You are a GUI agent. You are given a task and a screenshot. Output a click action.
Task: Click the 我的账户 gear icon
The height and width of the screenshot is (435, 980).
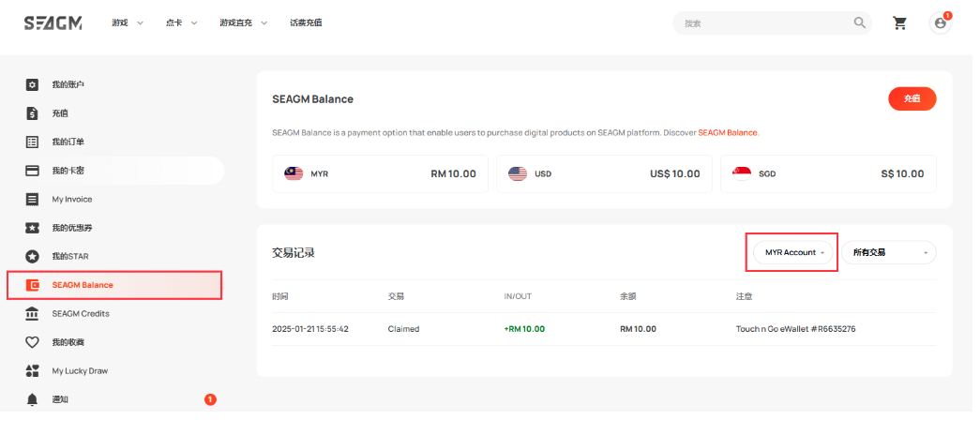(32, 85)
